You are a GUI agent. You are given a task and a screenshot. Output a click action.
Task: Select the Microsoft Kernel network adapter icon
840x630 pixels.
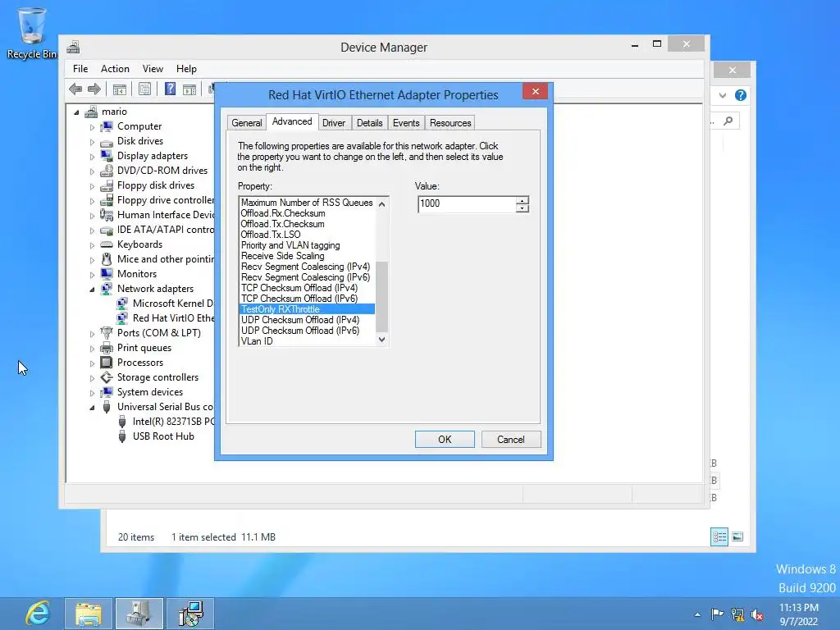pos(122,304)
